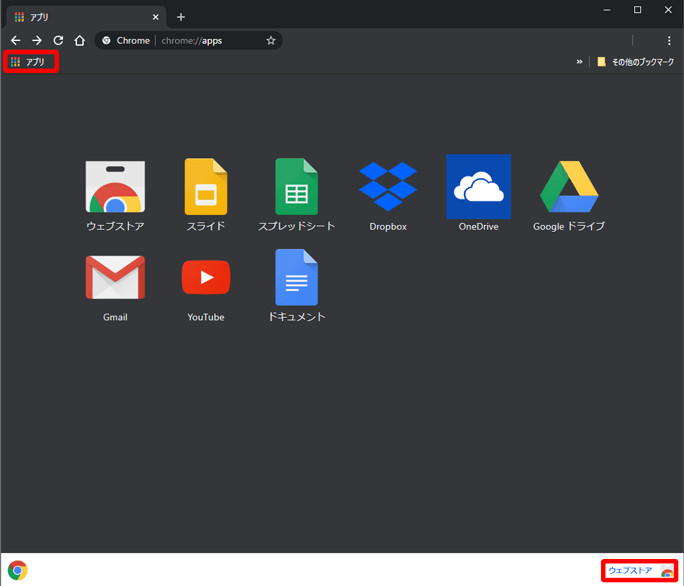Launch the YouTube app
The height and width of the screenshot is (586, 684).
tap(206, 278)
